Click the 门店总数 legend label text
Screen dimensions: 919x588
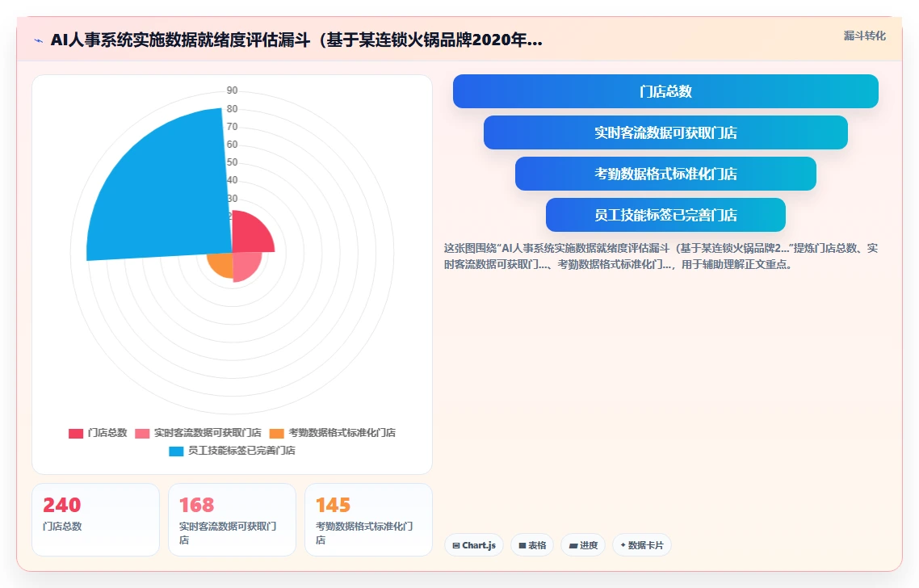click(x=107, y=433)
